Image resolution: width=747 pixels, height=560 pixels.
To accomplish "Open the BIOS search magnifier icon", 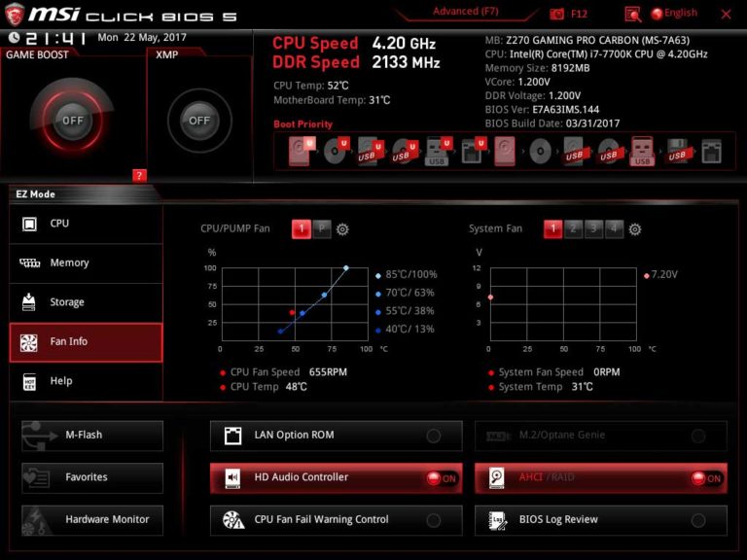I will [x=632, y=15].
